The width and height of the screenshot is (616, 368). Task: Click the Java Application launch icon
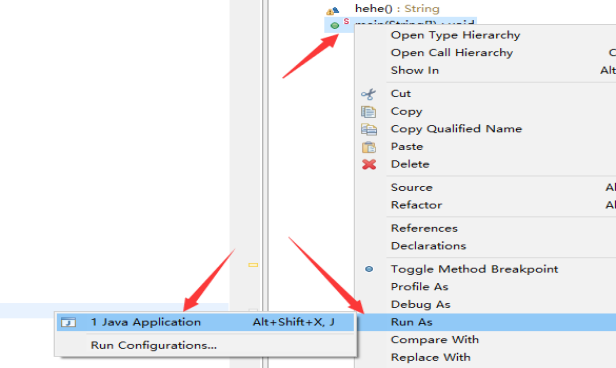point(68,322)
